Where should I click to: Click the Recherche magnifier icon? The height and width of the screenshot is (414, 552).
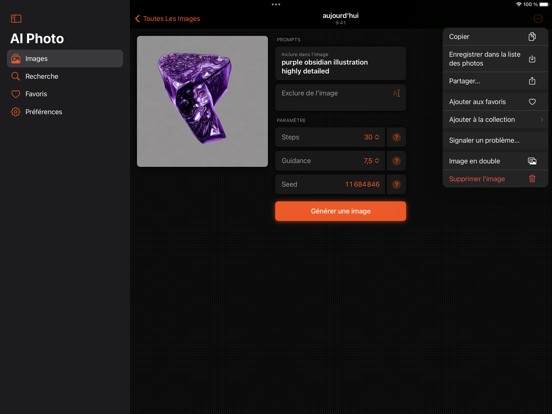(x=15, y=76)
